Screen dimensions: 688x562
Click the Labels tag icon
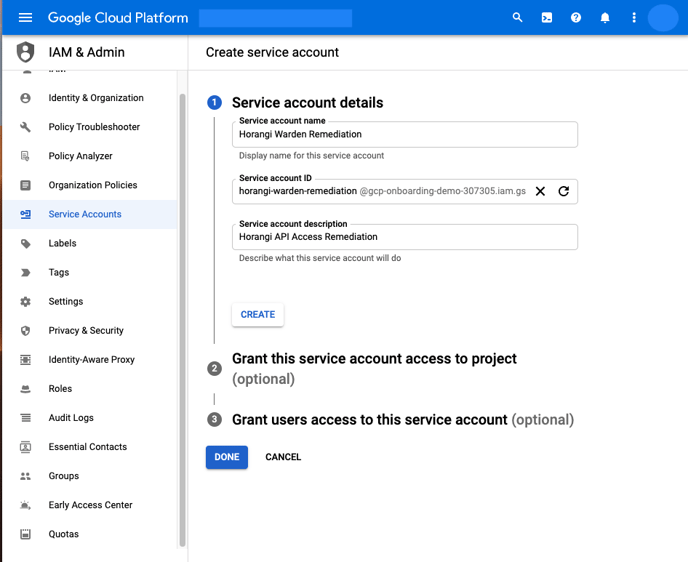click(x=25, y=243)
